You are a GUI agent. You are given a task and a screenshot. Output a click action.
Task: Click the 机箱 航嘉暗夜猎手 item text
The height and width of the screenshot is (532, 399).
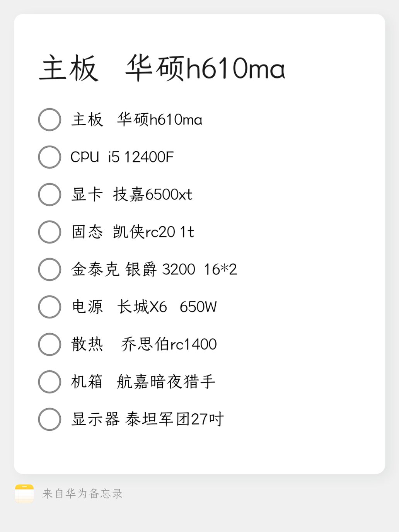pos(143,382)
